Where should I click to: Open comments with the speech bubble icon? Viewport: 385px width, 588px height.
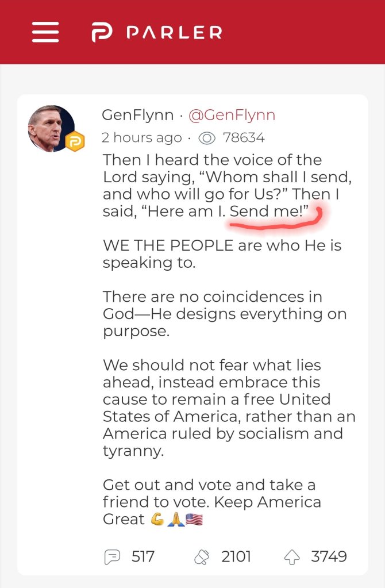(x=112, y=556)
